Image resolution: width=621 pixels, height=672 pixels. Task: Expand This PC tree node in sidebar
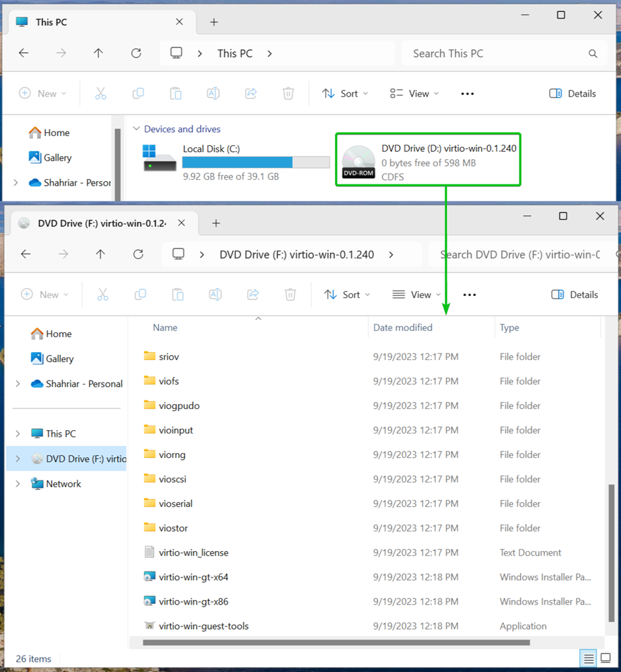click(18, 433)
